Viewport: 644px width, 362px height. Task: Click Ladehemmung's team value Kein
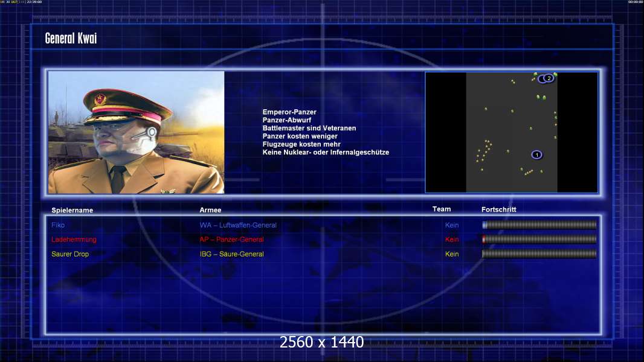[x=452, y=240]
